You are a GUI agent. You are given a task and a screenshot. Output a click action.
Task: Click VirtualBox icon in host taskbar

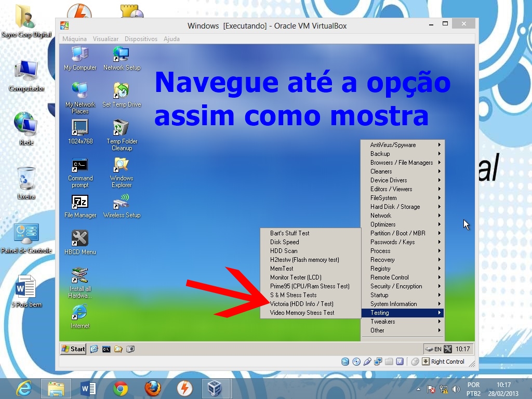215,389
